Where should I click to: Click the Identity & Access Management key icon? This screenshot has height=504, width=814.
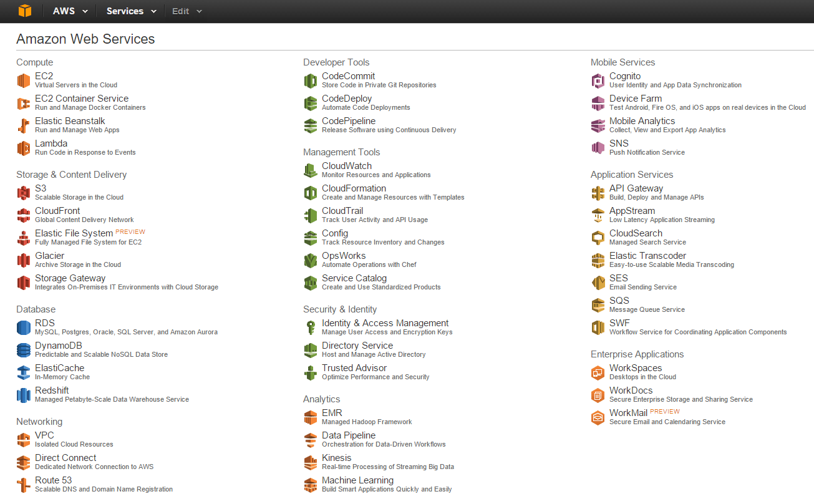[311, 327]
